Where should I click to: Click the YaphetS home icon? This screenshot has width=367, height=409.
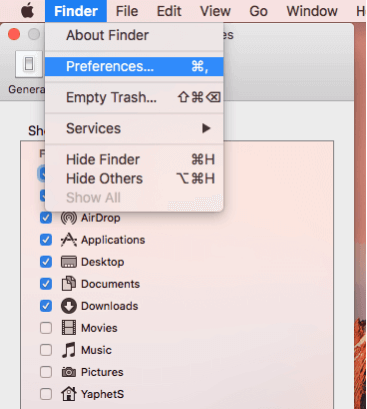pos(69,394)
